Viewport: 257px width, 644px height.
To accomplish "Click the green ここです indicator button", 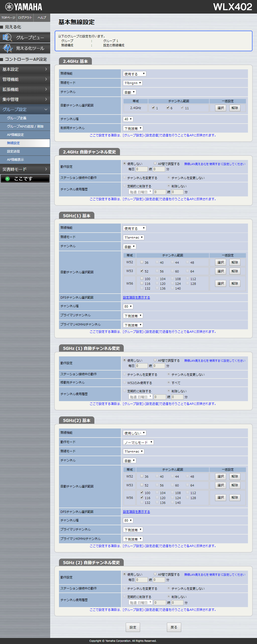I will pos(25,179).
